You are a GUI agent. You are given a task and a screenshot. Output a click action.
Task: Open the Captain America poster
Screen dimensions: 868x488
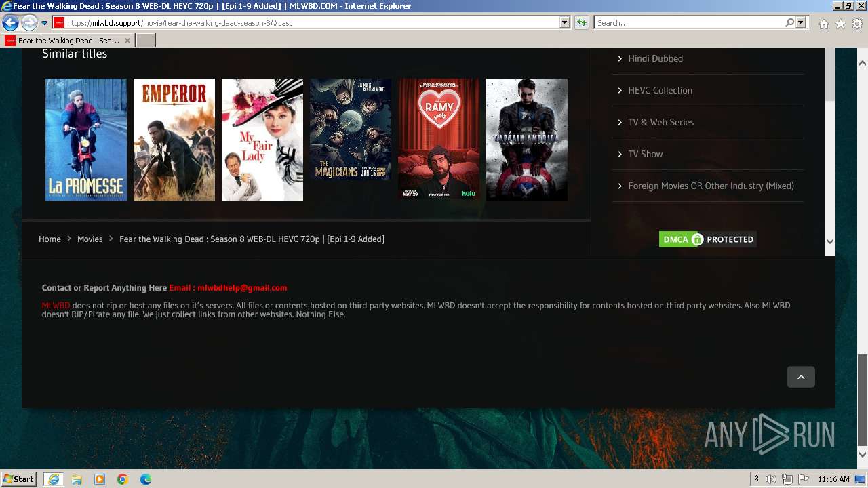[x=527, y=140]
